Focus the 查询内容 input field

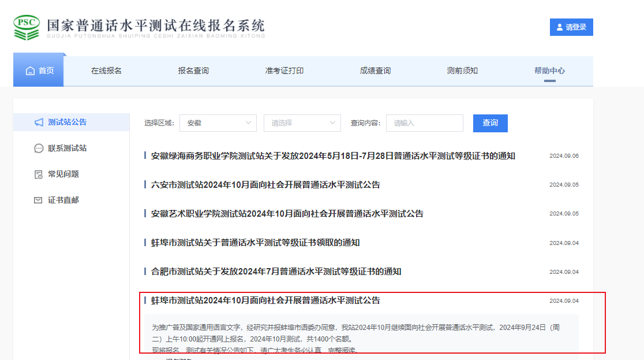pos(425,123)
